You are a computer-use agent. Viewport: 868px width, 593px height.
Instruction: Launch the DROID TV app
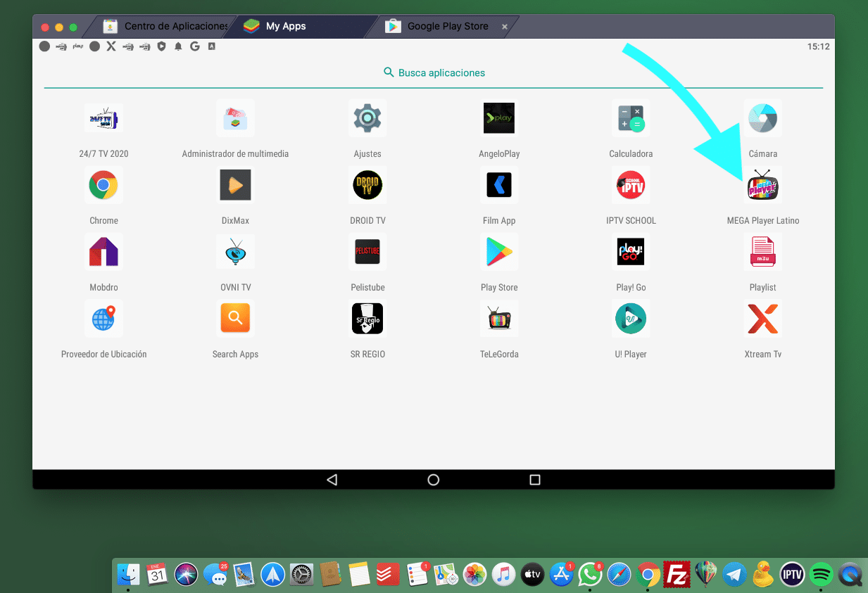[x=367, y=185]
